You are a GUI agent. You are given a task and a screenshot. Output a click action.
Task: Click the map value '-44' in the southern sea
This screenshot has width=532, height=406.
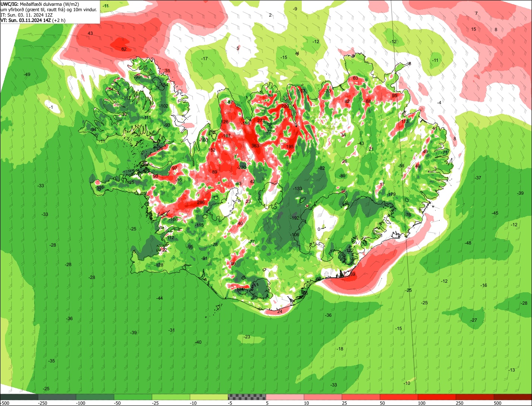[x=160, y=298]
